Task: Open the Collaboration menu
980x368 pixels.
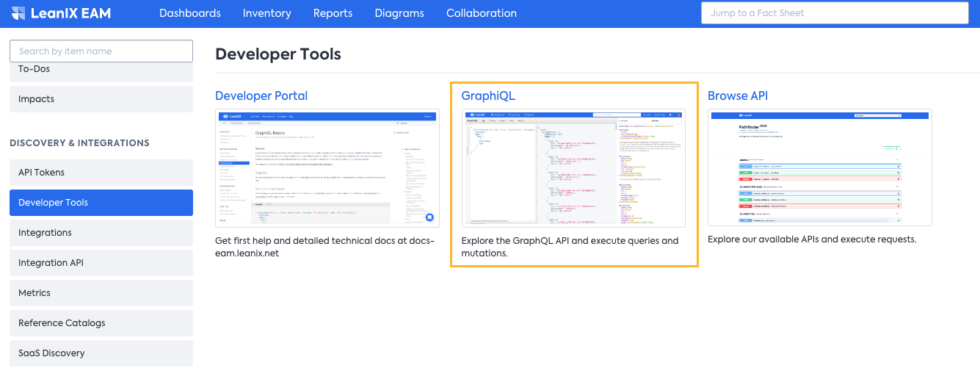Action: pyautogui.click(x=482, y=13)
